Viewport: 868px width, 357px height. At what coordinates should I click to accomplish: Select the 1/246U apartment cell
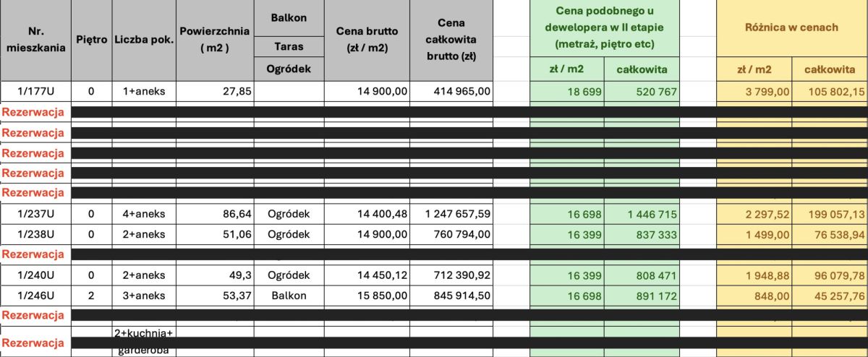pos(35,296)
